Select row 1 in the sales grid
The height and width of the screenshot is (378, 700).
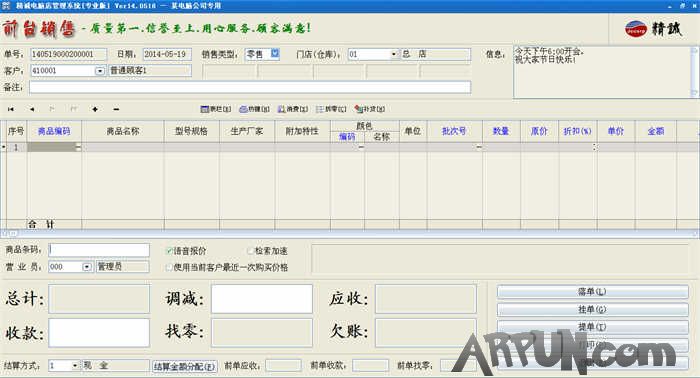pyautogui.click(x=16, y=147)
